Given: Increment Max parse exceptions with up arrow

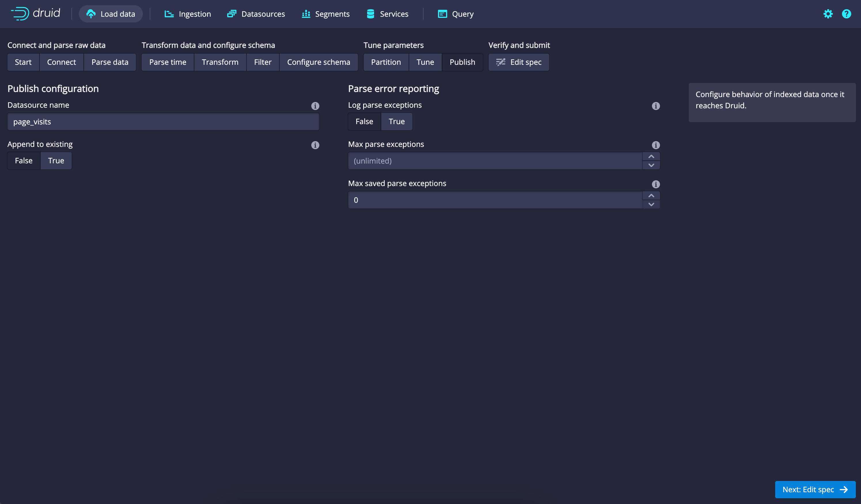Looking at the screenshot, I should pos(651,156).
